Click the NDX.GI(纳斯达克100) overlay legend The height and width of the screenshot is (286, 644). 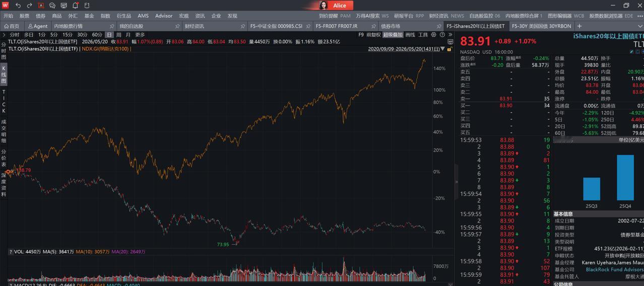click(106, 49)
